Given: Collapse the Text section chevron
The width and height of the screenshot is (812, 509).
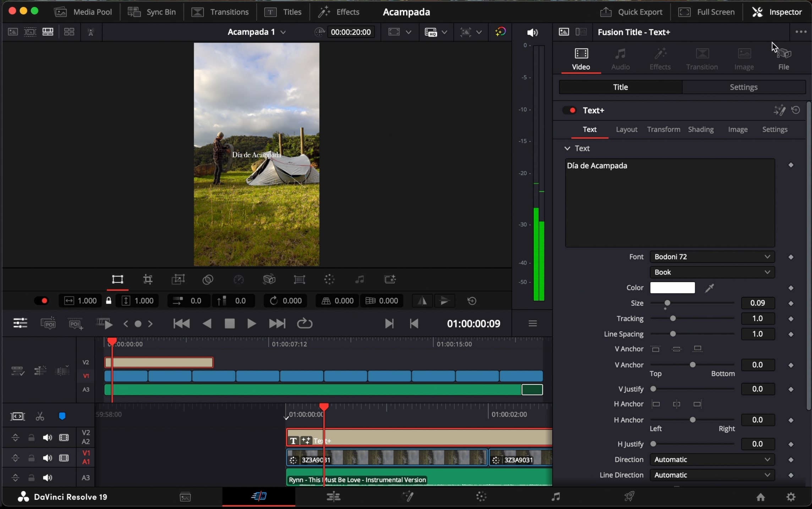Looking at the screenshot, I should click(567, 148).
